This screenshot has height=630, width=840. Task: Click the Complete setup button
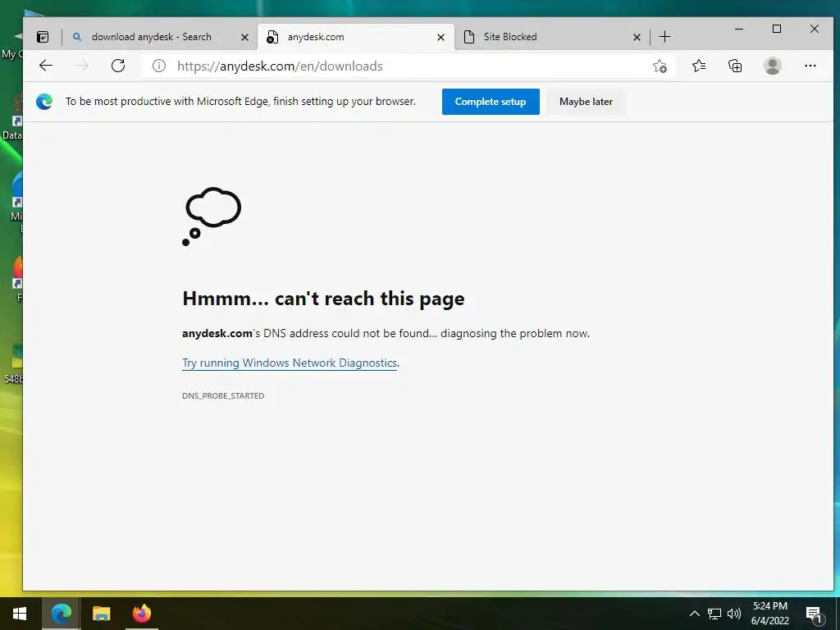pos(491,102)
